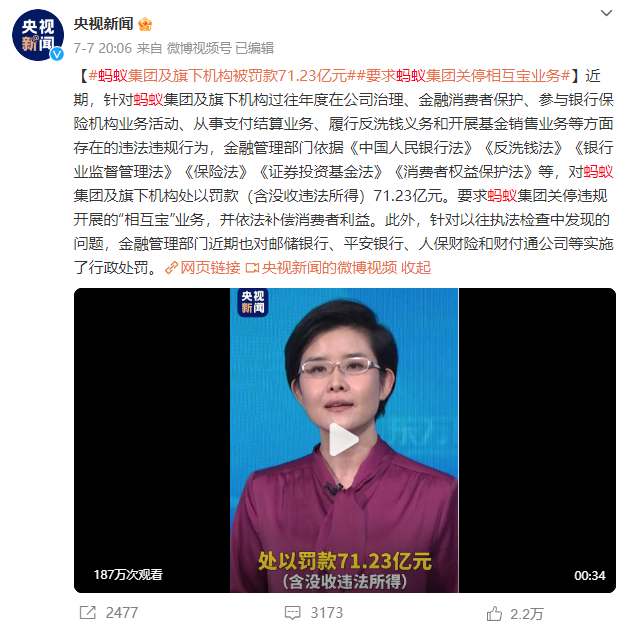Open the post options chevron menu
Screen dimensions: 627x632
coord(606,13)
